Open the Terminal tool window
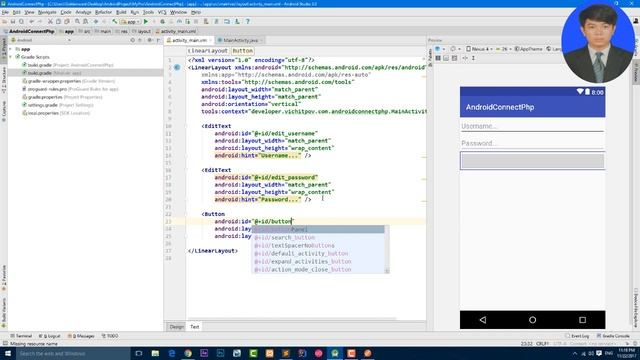The image size is (640, 360). point(21,336)
